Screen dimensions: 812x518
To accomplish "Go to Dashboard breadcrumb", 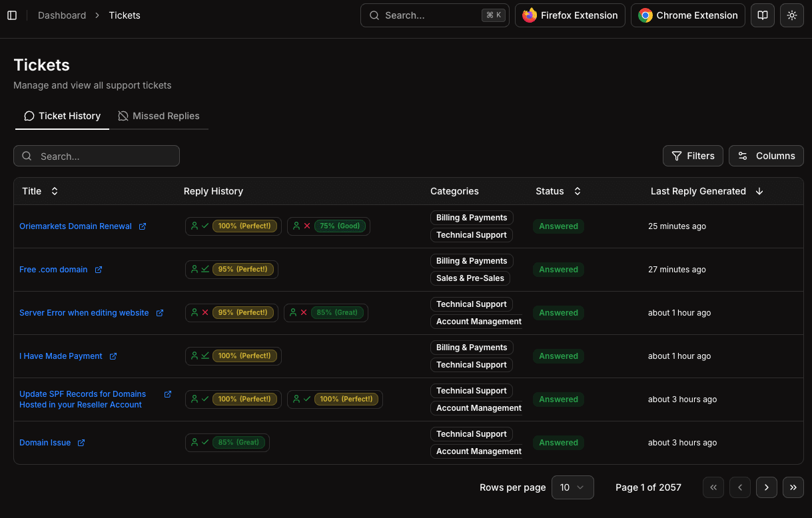I will (x=62, y=15).
